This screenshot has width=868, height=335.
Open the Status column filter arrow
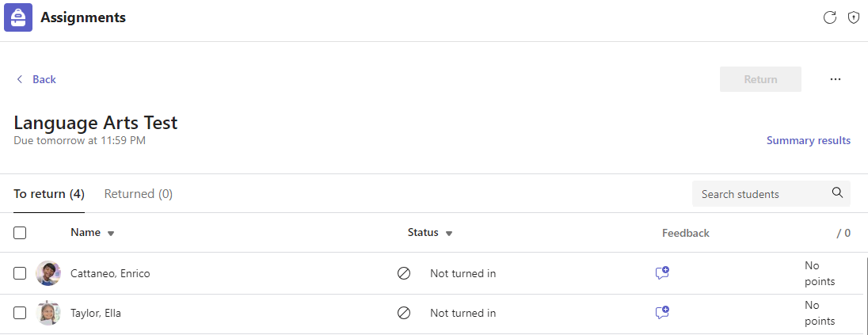449,234
